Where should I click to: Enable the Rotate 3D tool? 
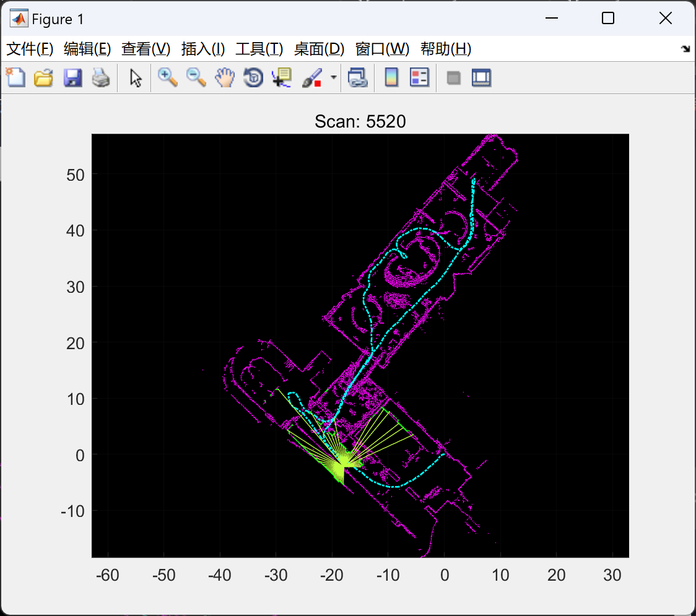tap(253, 77)
